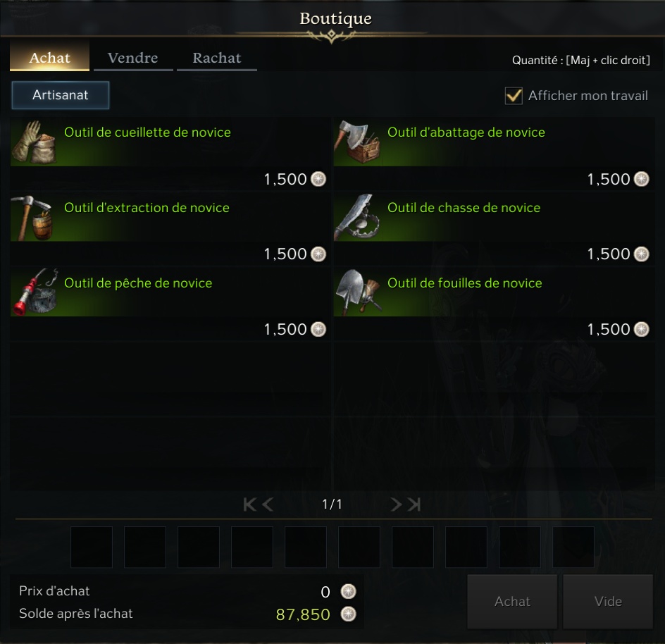The height and width of the screenshot is (644, 665).
Task: Open the Achat tab
Action: pos(49,57)
